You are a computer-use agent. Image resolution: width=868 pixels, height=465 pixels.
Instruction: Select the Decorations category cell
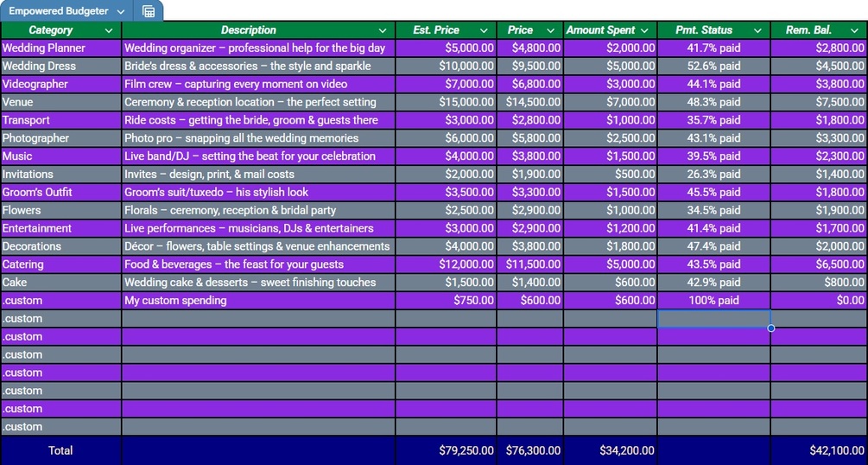(x=61, y=246)
